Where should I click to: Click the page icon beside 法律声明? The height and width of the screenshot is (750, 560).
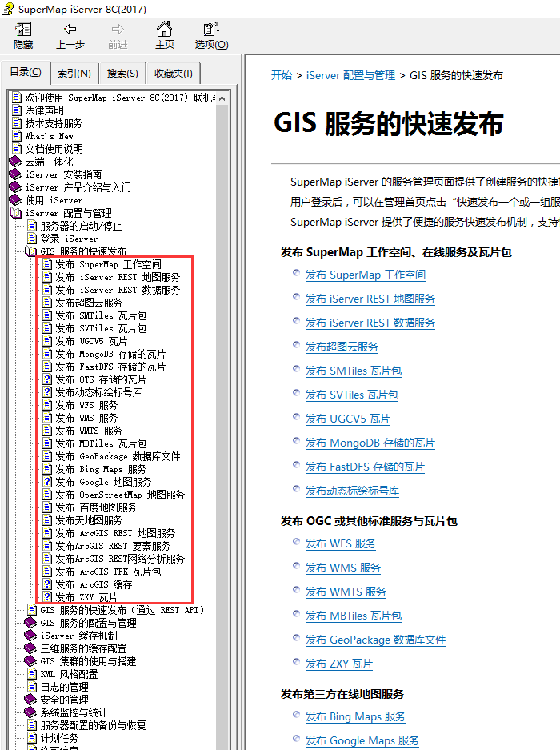click(x=18, y=110)
